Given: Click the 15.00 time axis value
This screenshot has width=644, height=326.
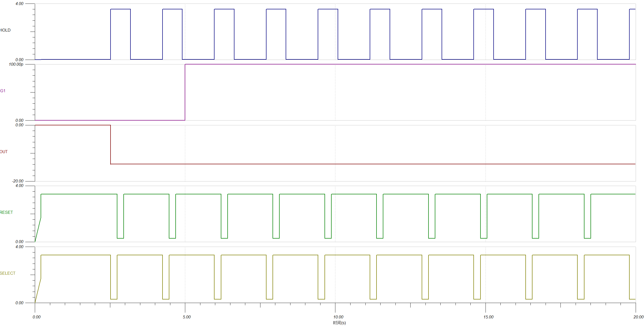Looking at the screenshot, I should tap(488, 317).
